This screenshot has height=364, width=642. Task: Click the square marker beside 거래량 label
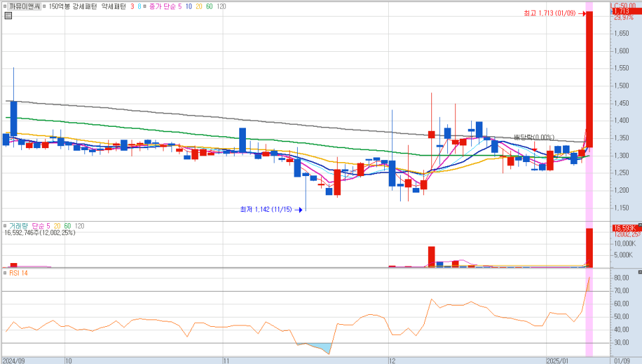[5, 226]
